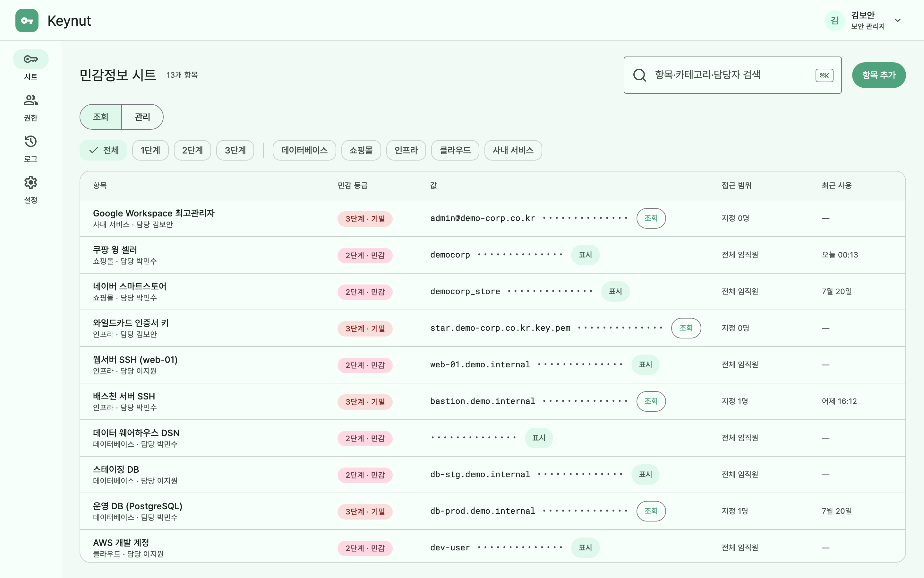
Task: Click 표시 for AWS 개발 계정
Action: click(x=585, y=548)
